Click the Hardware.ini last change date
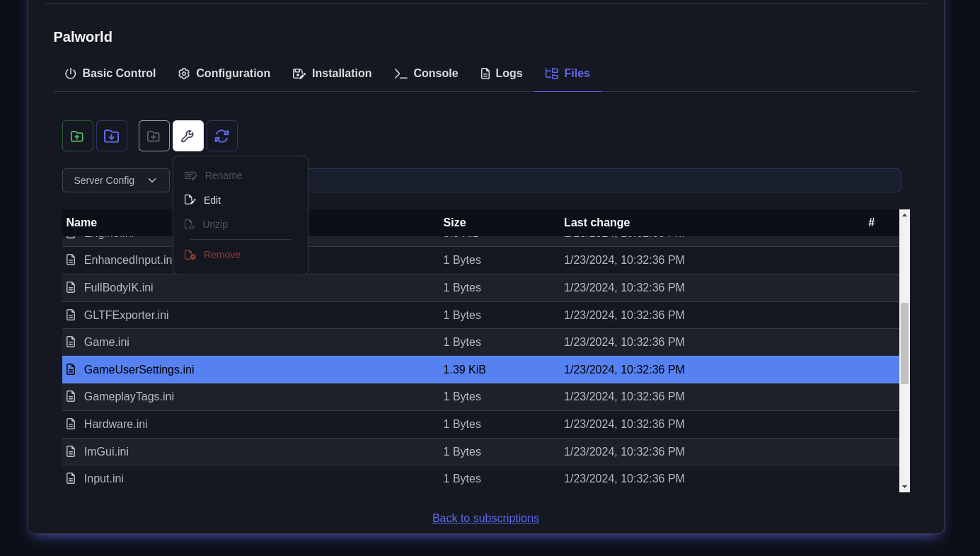Screen dimensions: 980x556 click(624, 424)
